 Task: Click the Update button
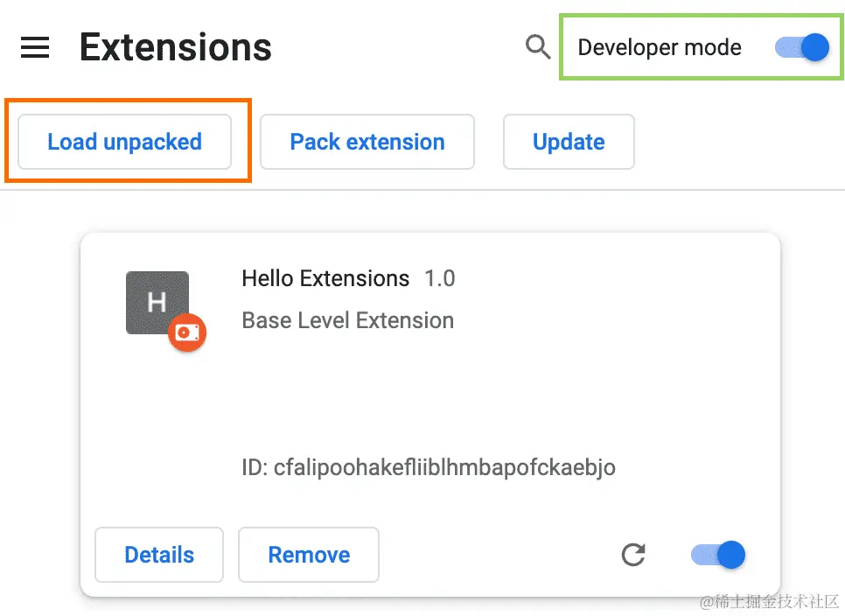pyautogui.click(x=569, y=142)
